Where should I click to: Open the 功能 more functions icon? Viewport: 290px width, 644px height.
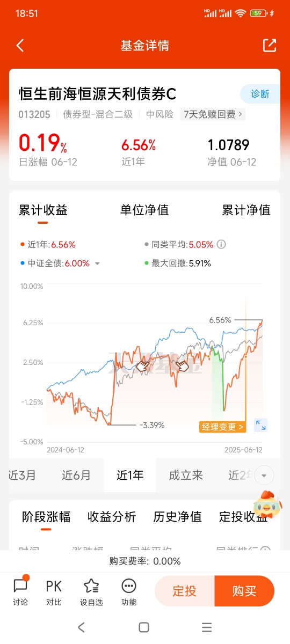129,591
